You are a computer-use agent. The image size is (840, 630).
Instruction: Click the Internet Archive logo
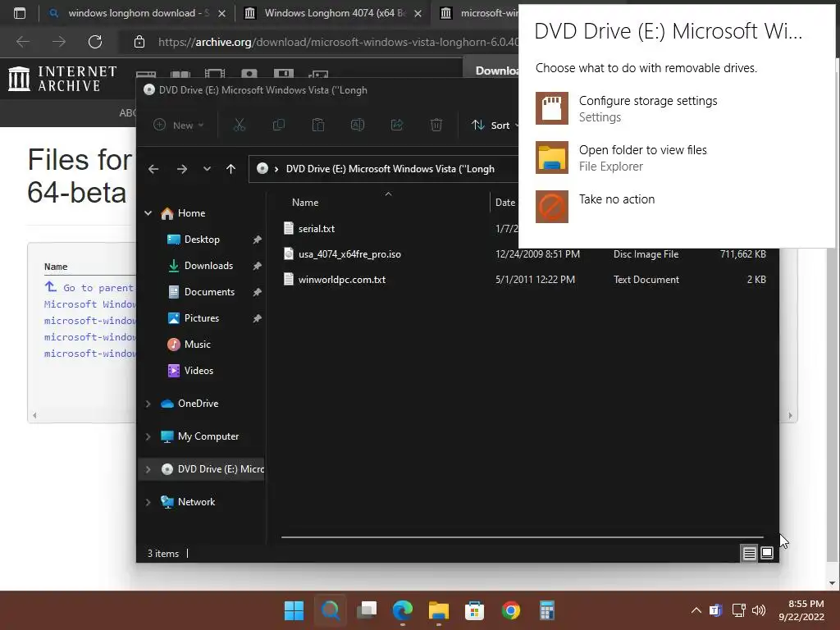click(62, 79)
